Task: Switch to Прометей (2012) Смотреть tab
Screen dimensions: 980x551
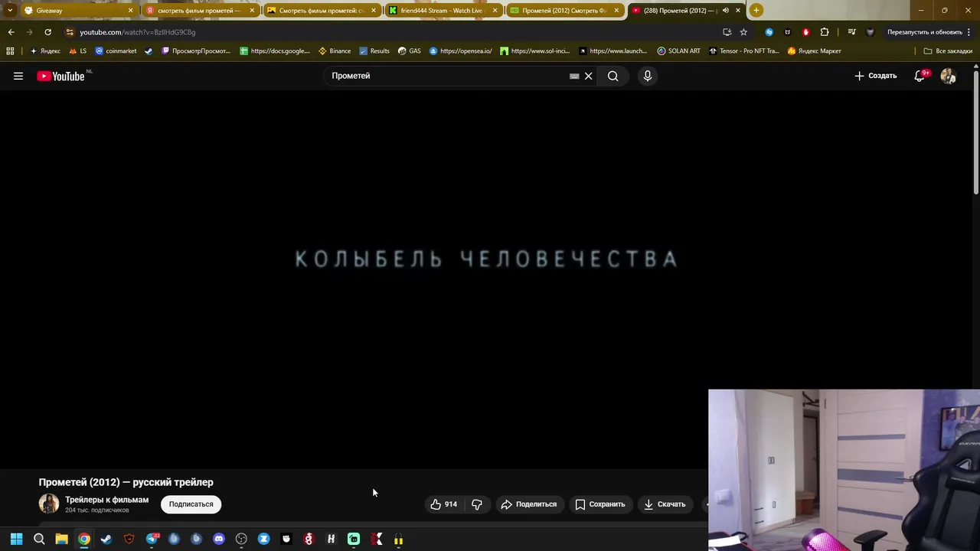Action: [563, 11]
